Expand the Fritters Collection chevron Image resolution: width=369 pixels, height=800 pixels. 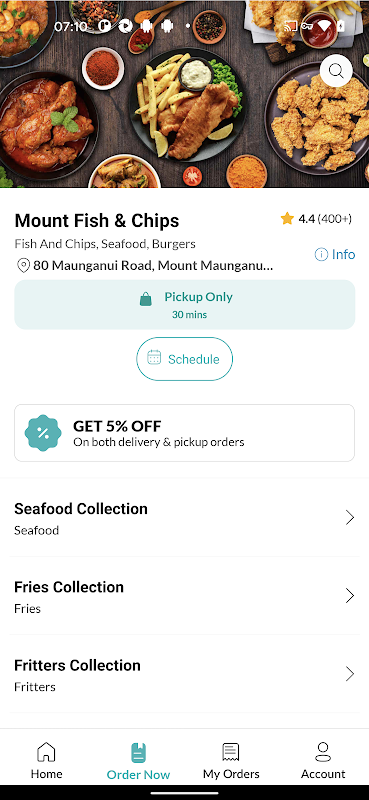point(350,674)
